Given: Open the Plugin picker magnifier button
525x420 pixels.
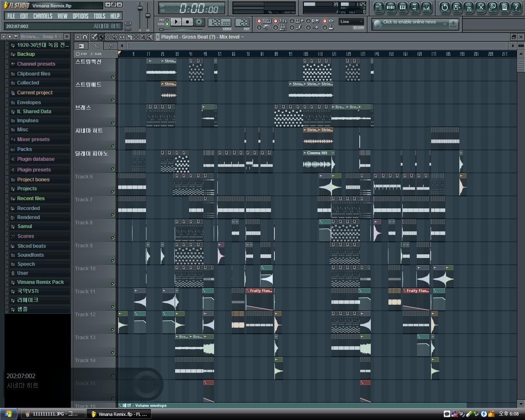Looking at the screenshot, I should click(x=492, y=7).
